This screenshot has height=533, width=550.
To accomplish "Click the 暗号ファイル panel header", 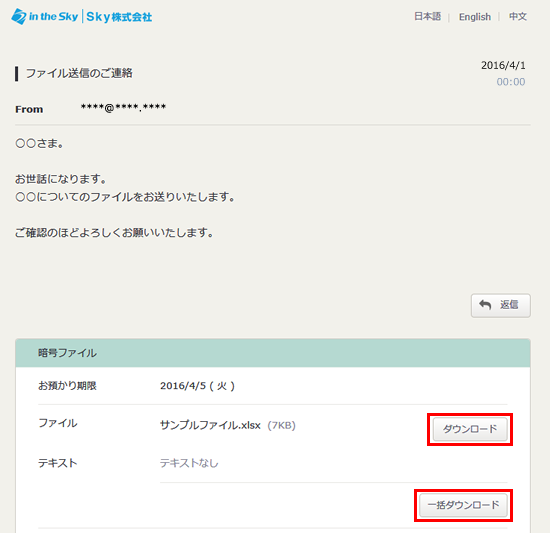I will [273, 353].
